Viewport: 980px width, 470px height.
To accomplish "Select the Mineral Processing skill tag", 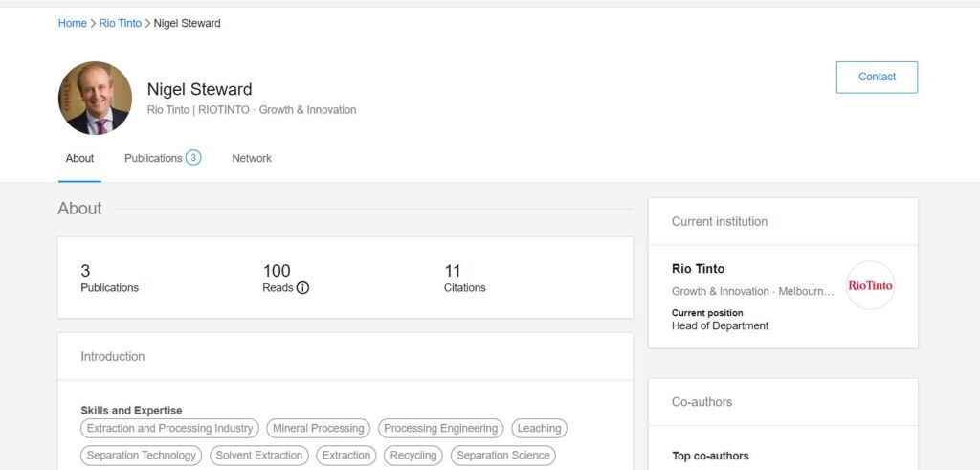I will pyautogui.click(x=318, y=428).
